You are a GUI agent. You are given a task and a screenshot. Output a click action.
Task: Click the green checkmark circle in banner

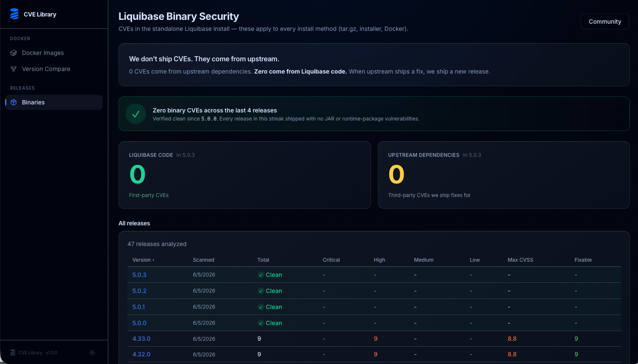tap(136, 114)
